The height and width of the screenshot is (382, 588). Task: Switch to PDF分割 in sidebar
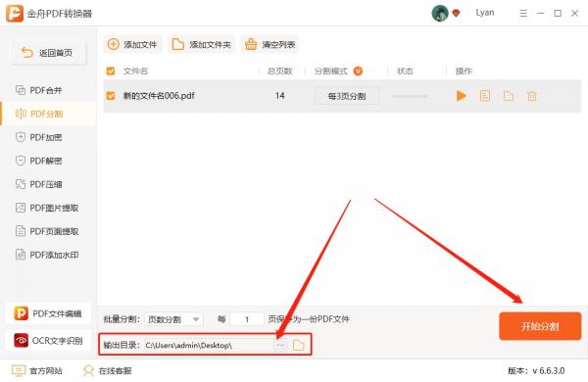tap(48, 114)
